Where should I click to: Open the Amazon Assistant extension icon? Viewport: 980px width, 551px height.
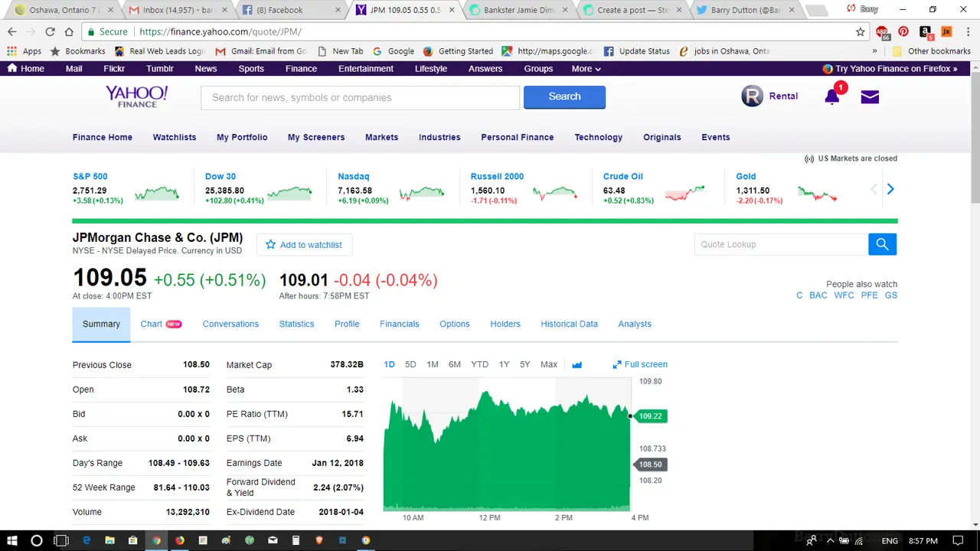point(925,32)
